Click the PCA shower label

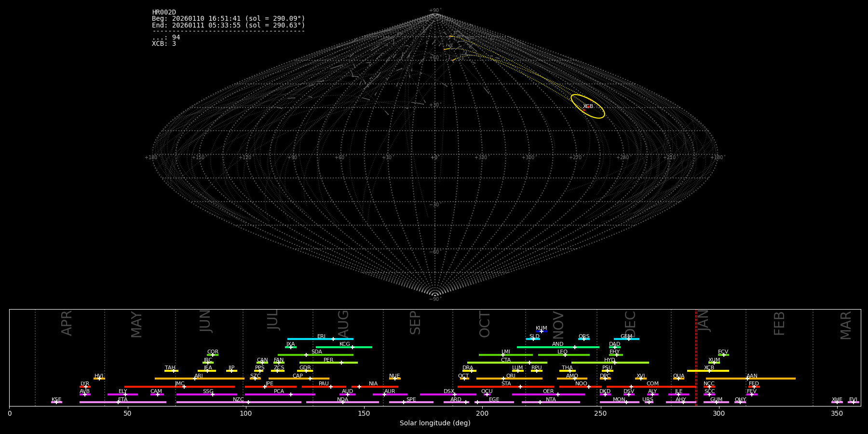279,392
